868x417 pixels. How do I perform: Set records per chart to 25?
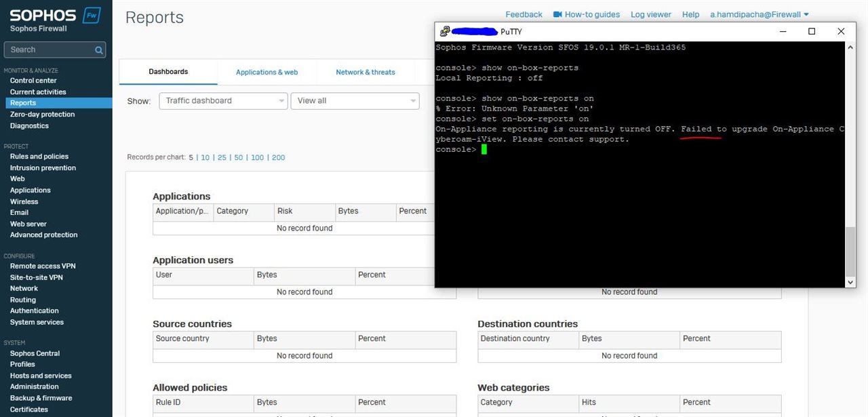pyautogui.click(x=222, y=157)
